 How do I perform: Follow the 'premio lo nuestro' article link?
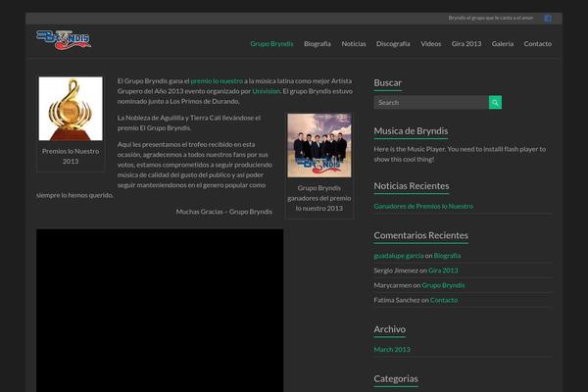point(217,81)
